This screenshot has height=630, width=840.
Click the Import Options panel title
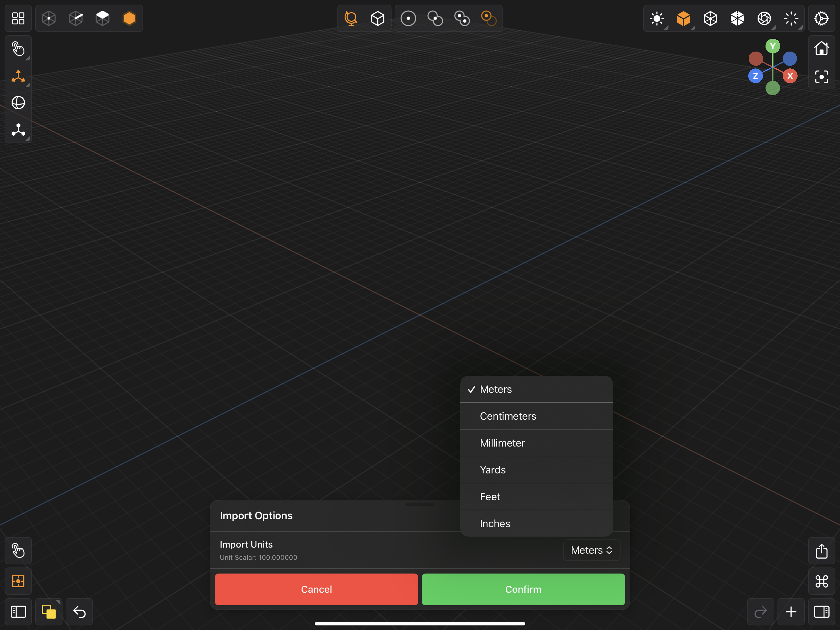pyautogui.click(x=256, y=516)
